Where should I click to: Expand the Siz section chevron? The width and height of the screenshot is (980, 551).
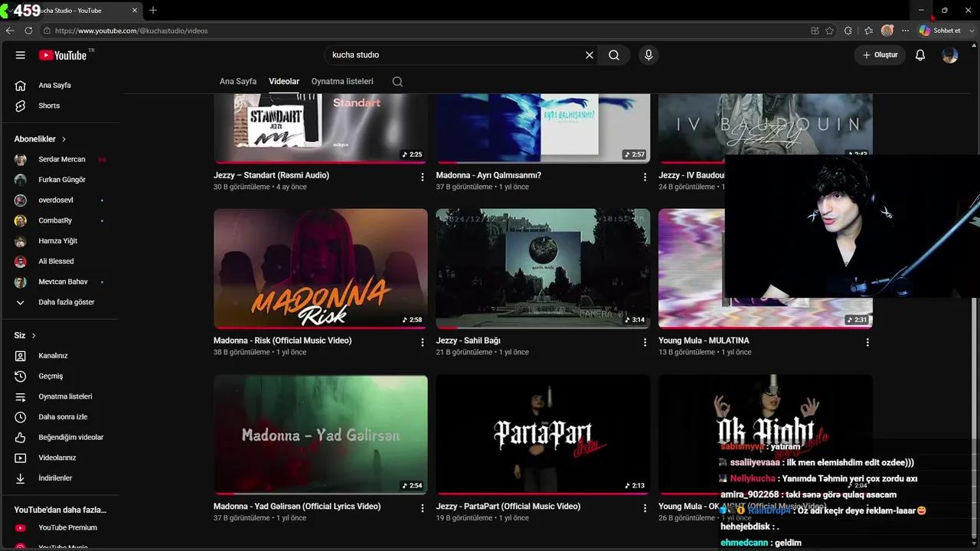[x=34, y=335]
